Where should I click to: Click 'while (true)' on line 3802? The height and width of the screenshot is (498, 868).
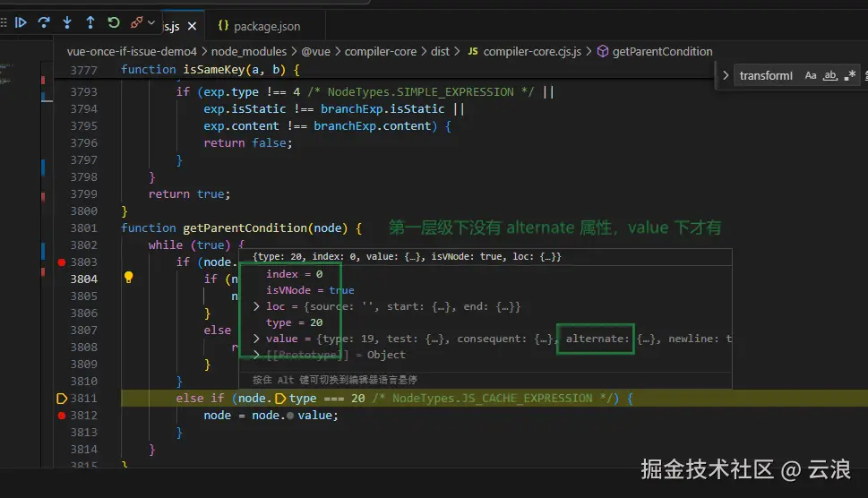click(189, 245)
